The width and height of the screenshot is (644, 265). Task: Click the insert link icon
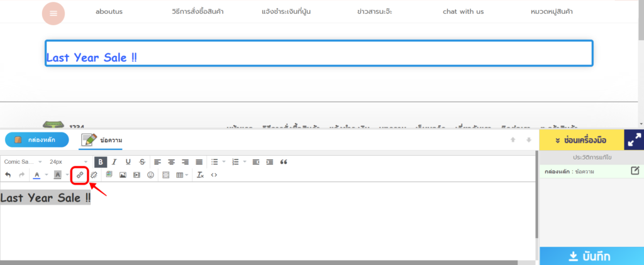tap(79, 175)
